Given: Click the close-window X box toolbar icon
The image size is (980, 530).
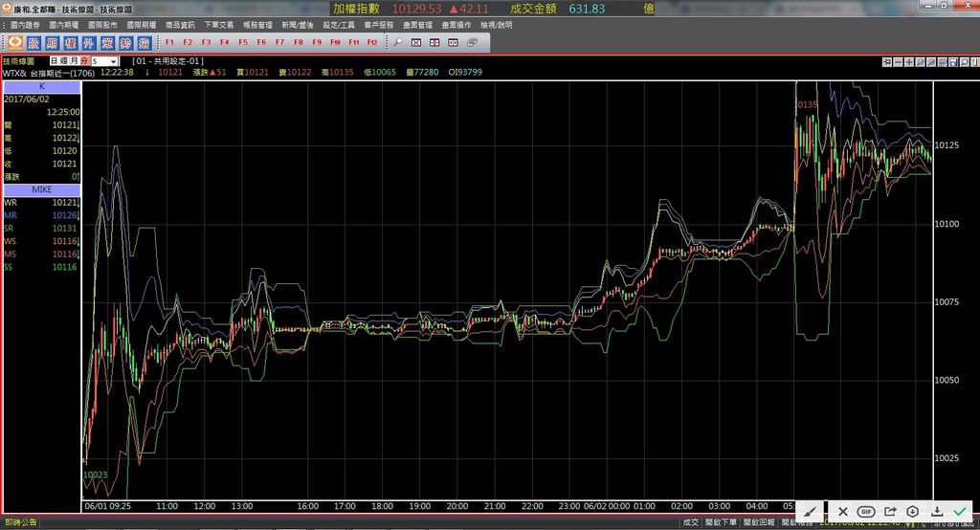Looking at the screenshot, I should [x=416, y=42].
